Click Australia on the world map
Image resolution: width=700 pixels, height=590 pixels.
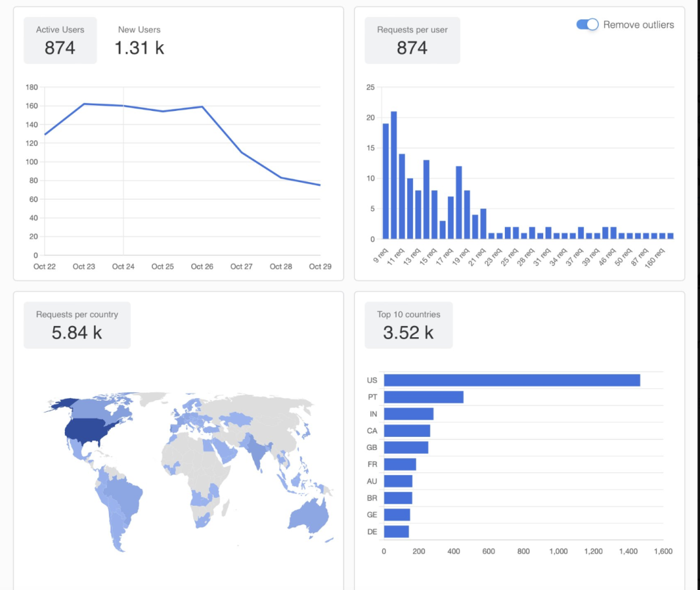click(x=310, y=516)
